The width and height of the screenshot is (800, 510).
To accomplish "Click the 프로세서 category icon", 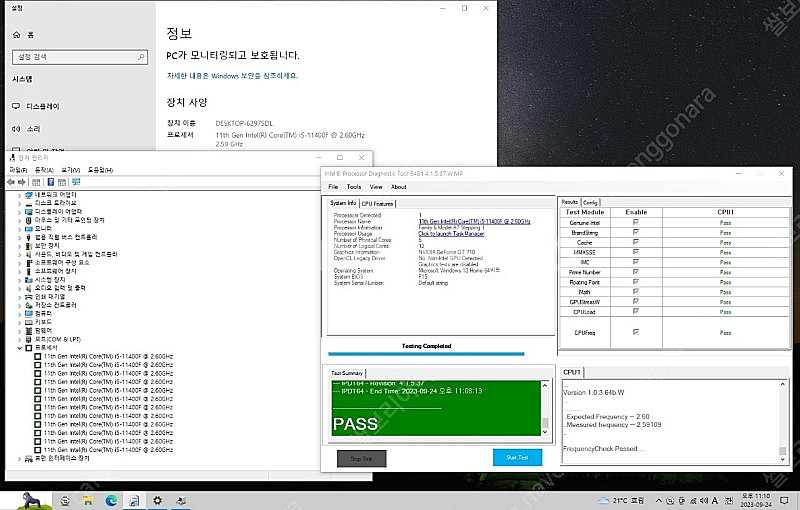I will (x=29, y=348).
